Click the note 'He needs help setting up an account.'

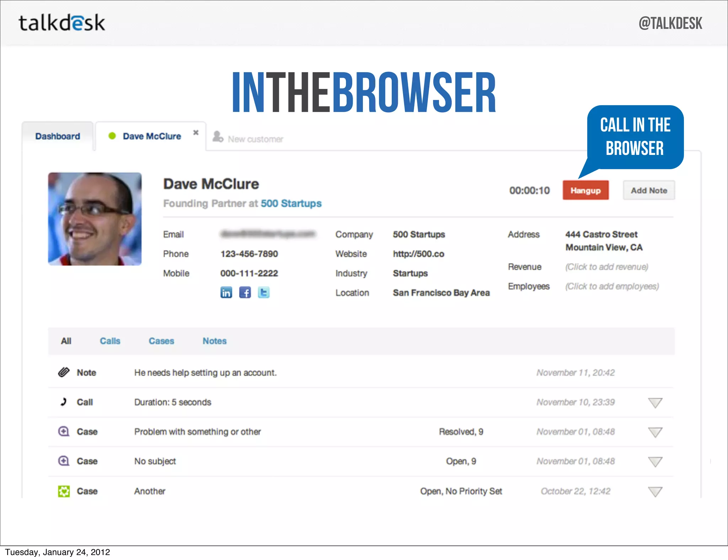click(x=205, y=372)
